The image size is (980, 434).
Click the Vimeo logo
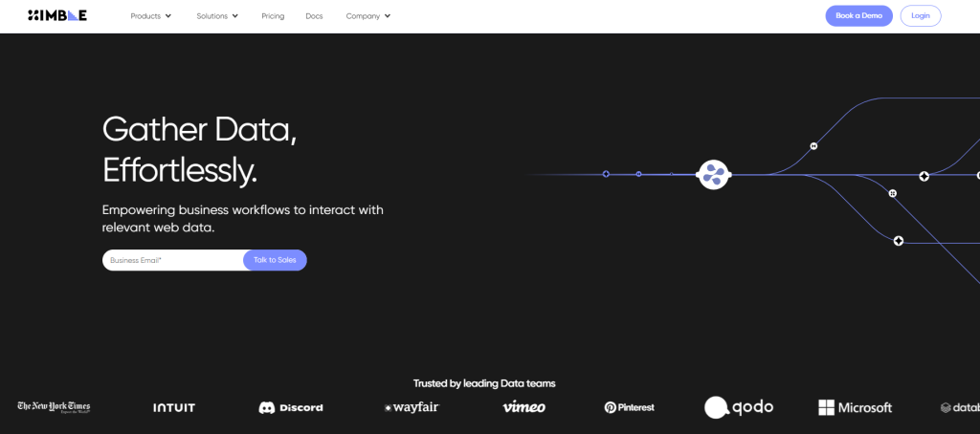[523, 407]
